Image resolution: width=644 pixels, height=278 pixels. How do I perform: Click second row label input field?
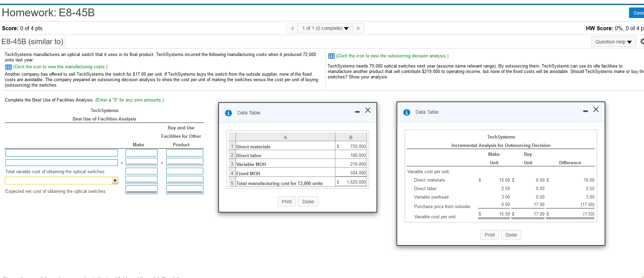[x=61, y=163]
